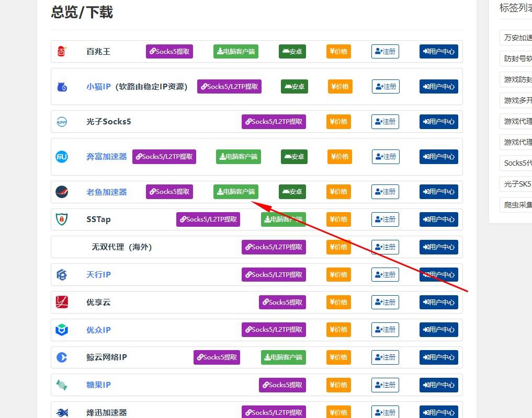Open the 奔富加速器 link
Viewport: 532px width, 418px height.
click(x=107, y=157)
